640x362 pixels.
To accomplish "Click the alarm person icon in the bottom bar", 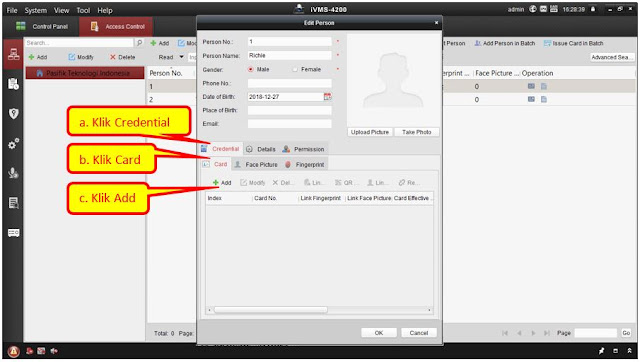I will [x=29, y=351].
